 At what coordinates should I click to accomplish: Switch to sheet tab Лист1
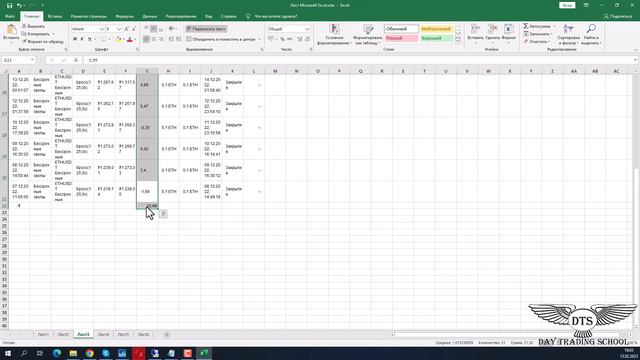tap(43, 334)
